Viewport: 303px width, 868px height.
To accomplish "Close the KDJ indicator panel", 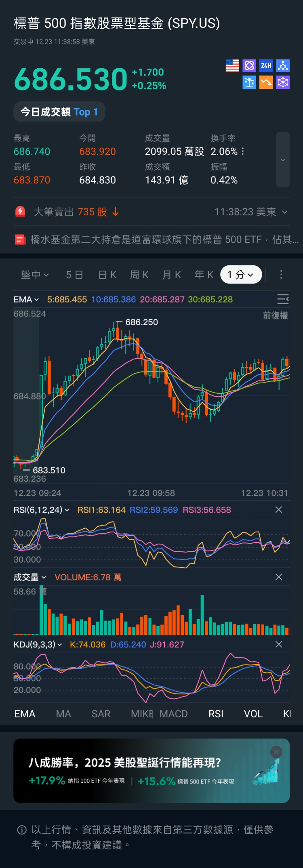I will point(279,644).
